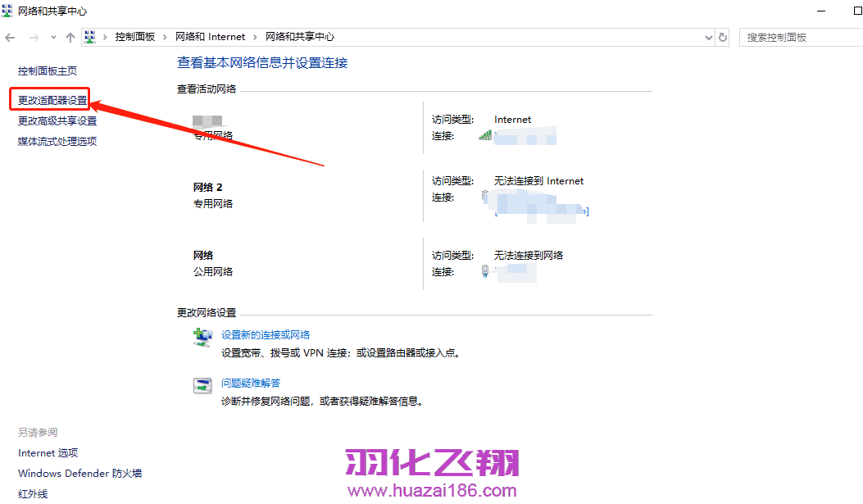Click 无法连接到网络 access type text
Image resolution: width=863 pixels, height=504 pixels.
[x=529, y=256]
